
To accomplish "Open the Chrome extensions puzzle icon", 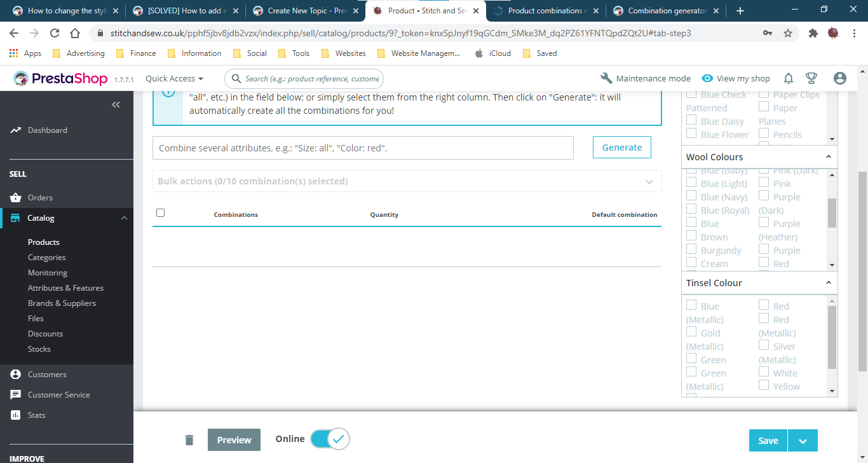I will 813,33.
